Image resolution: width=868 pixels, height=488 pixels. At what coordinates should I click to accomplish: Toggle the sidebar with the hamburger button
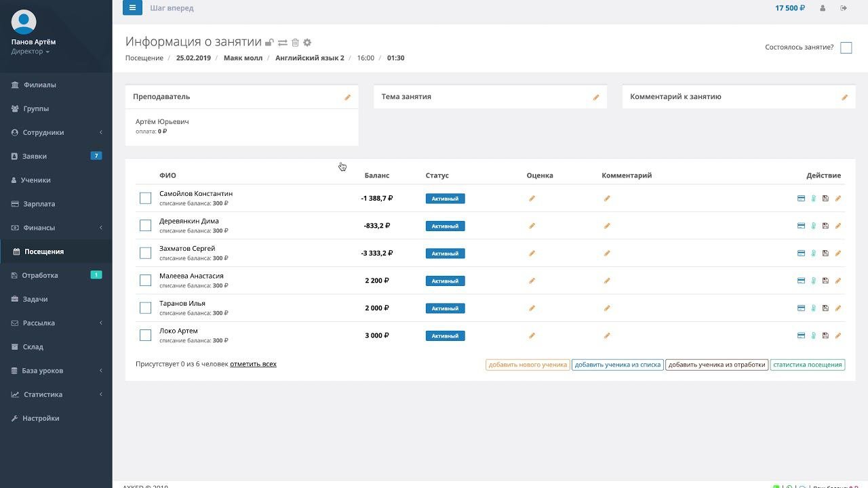[x=132, y=8]
